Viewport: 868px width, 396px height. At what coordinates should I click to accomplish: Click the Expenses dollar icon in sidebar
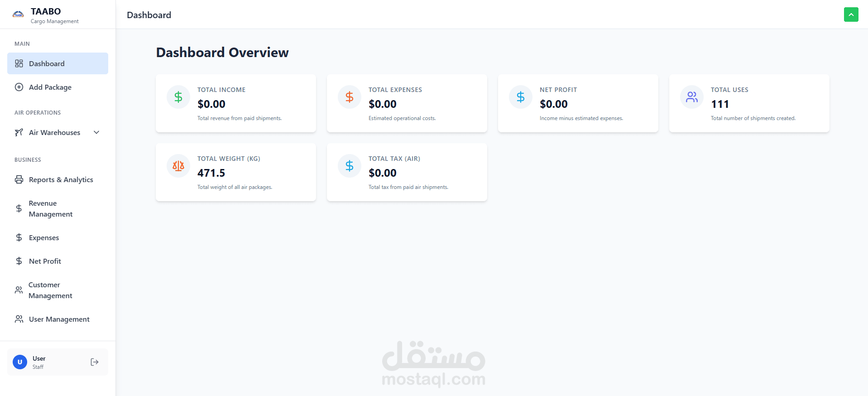(x=19, y=237)
